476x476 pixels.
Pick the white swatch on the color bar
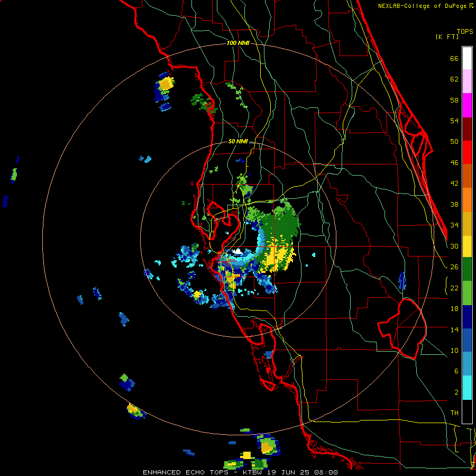tap(467, 58)
